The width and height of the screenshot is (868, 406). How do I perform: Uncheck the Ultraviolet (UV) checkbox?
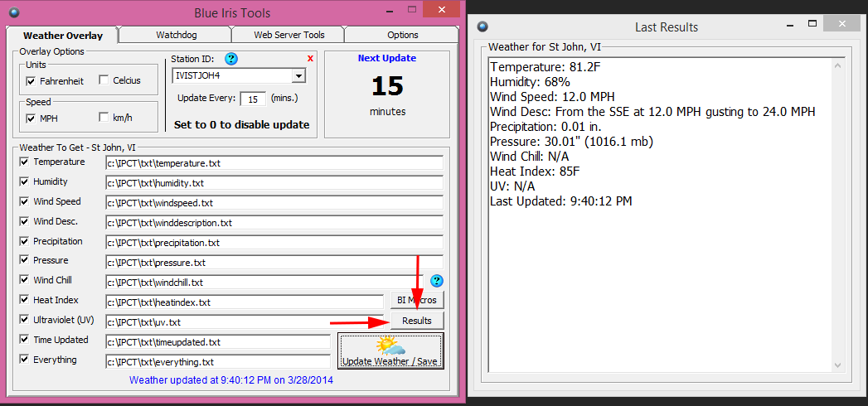coord(24,320)
